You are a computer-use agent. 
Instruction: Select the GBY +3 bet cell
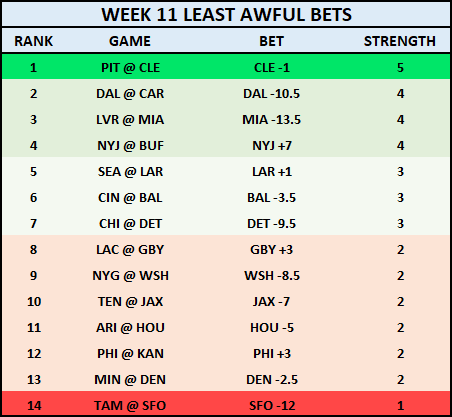[x=272, y=250]
